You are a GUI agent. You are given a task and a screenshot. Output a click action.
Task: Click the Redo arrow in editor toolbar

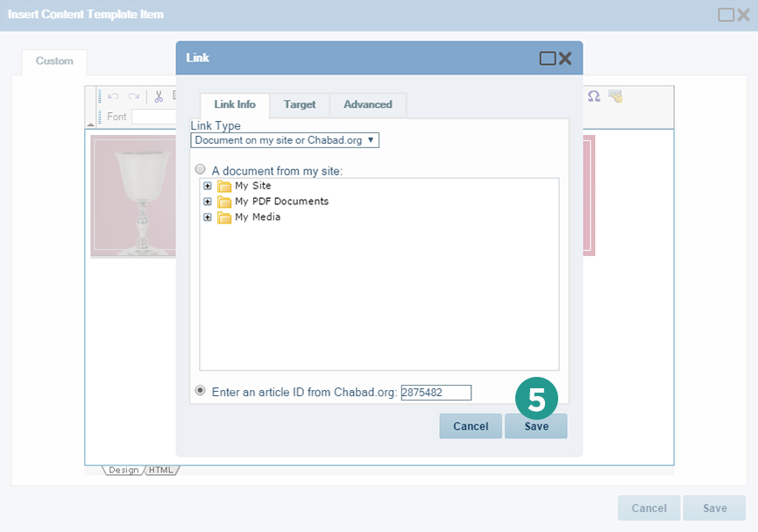(x=134, y=96)
